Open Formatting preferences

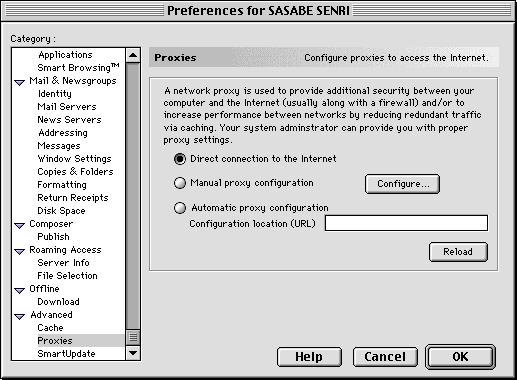pyautogui.click(x=62, y=185)
